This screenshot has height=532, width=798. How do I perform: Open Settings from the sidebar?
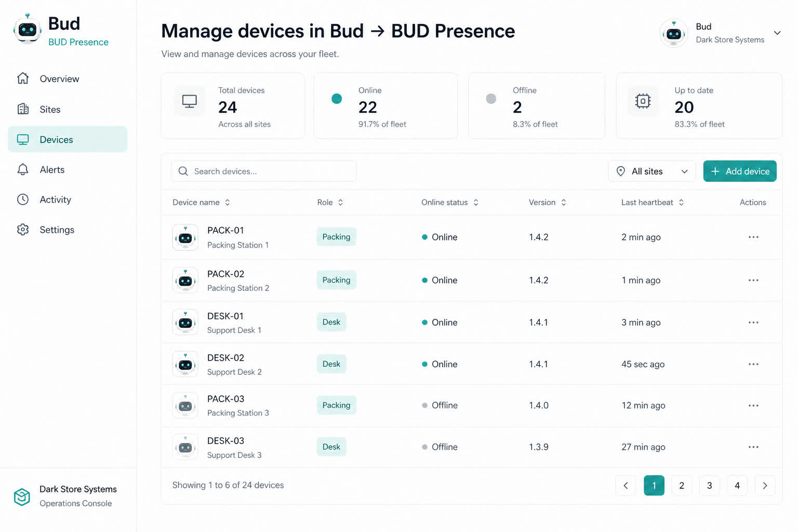coord(68,230)
